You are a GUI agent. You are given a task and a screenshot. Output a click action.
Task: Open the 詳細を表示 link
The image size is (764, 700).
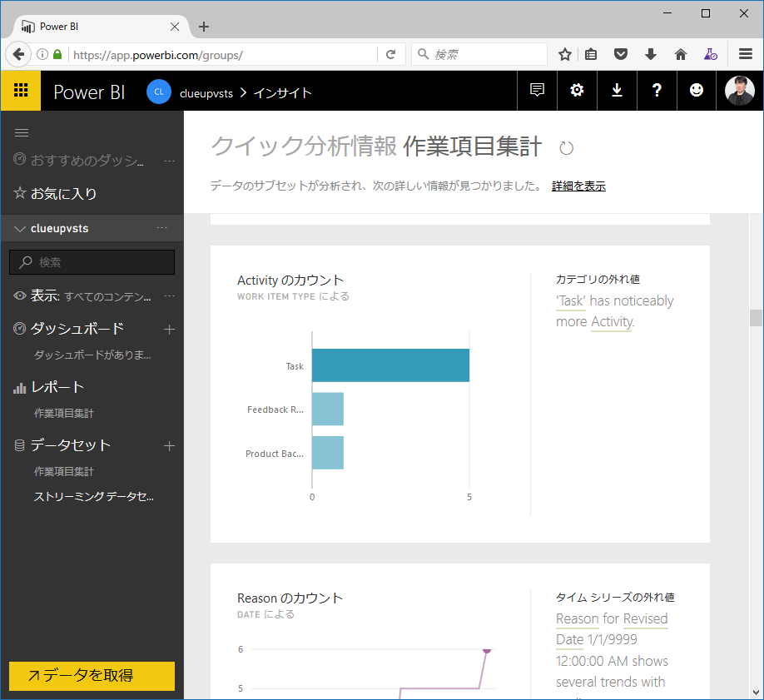(578, 186)
